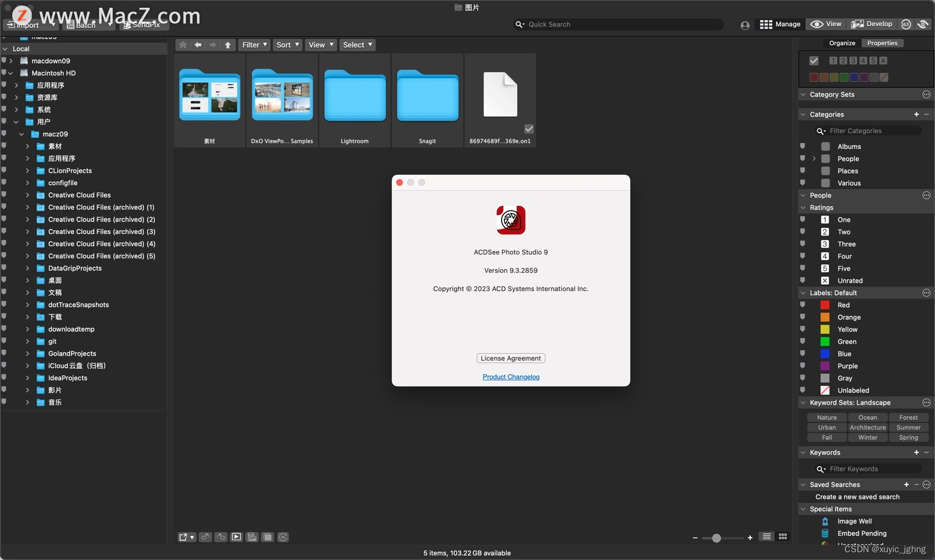Click the Batch button
This screenshot has width=935, height=560.
pos(88,25)
